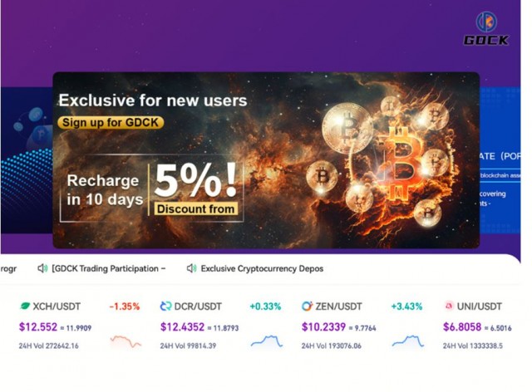Select the XCH/USDT trading pair
This screenshot has width=532, height=392.
[60, 306]
